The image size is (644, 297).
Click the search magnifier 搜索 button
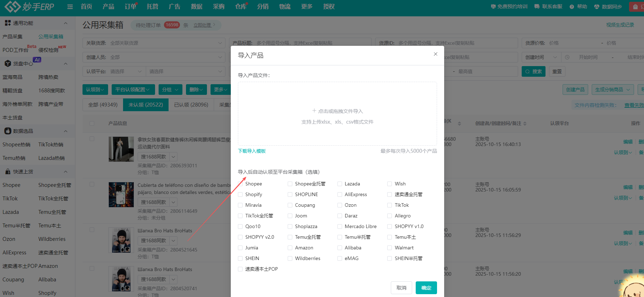[x=533, y=71]
